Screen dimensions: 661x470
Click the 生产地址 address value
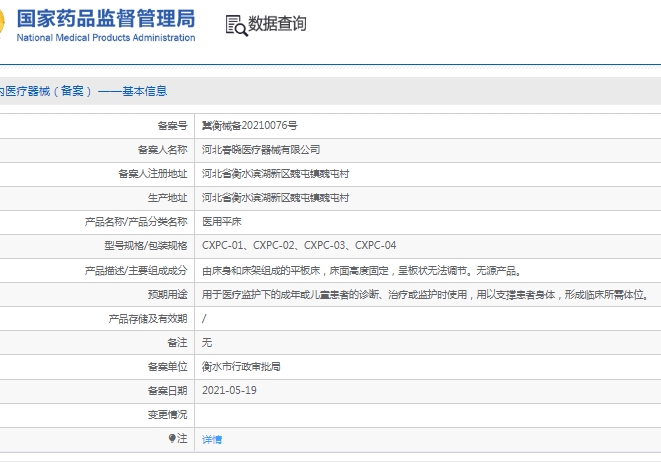click(275, 198)
